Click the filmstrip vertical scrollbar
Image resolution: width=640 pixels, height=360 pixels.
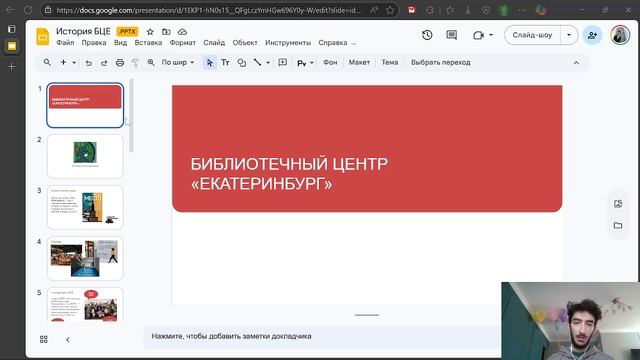131,116
